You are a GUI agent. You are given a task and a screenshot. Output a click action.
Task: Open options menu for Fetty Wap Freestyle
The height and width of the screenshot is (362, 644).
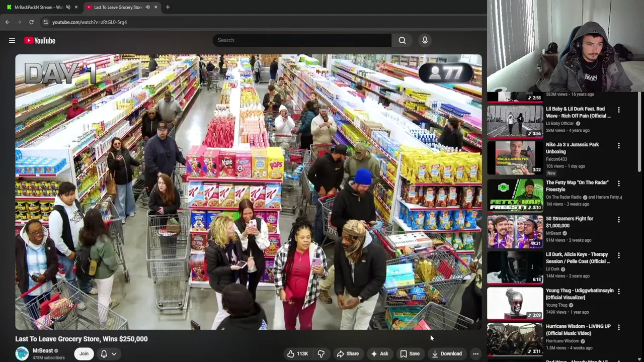(x=619, y=184)
